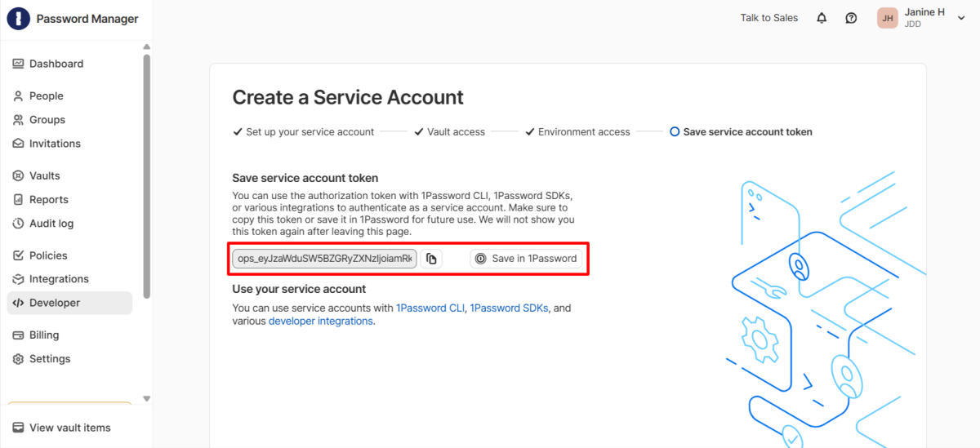Click the People person icon
This screenshot has width=980, height=448.
tap(18, 95)
